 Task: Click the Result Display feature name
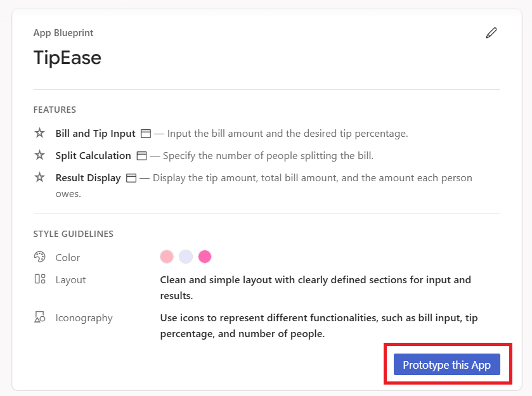click(x=88, y=178)
